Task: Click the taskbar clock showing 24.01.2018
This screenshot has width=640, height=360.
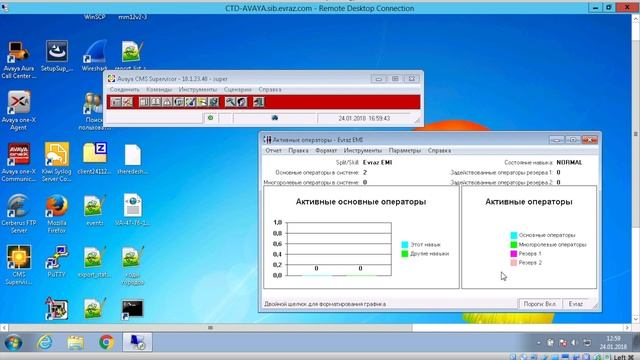Action: (x=613, y=342)
